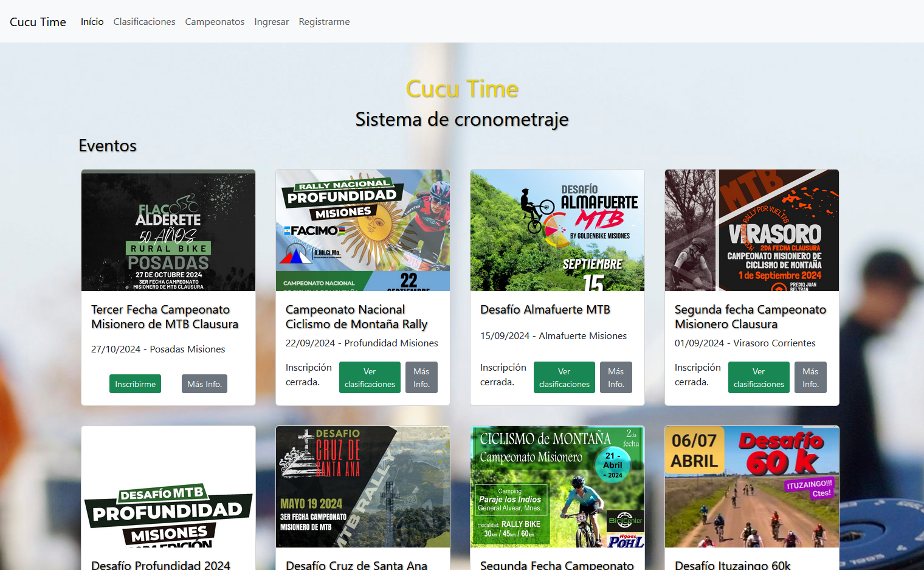
Task: Click title Campeonato Nacional Ciclismo de Montaña Rally
Action: point(357,317)
